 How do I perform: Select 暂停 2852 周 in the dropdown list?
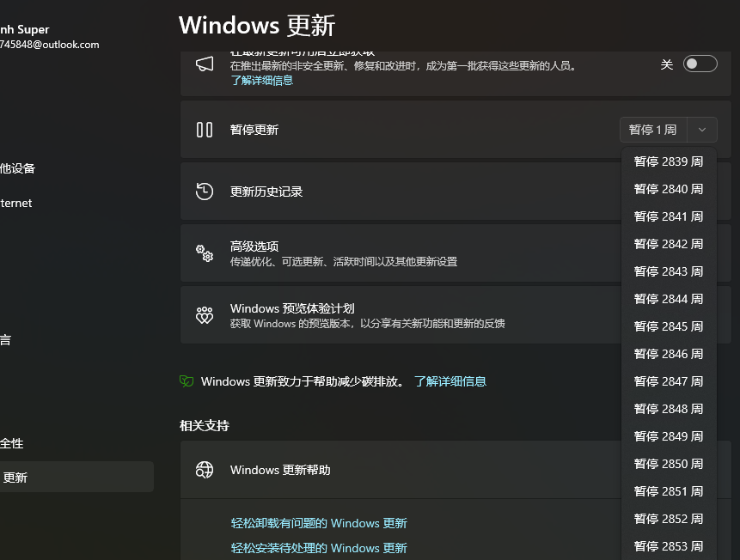(x=669, y=519)
